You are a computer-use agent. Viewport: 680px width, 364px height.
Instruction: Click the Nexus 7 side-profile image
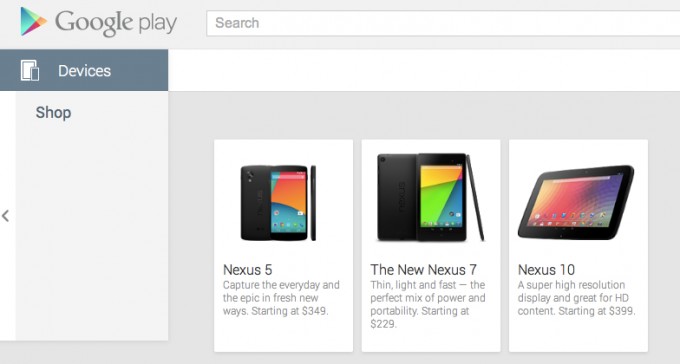(475, 197)
